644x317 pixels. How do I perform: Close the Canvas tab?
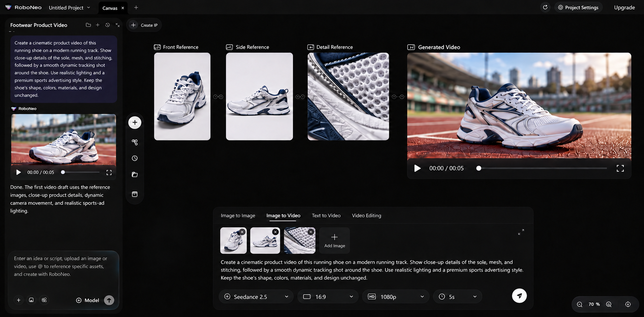coord(123,8)
